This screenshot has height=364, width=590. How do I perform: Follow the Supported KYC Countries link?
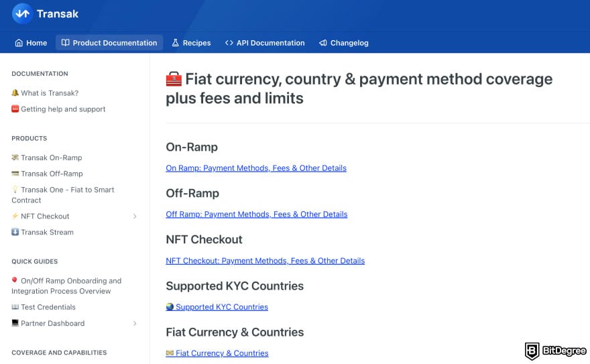point(217,307)
